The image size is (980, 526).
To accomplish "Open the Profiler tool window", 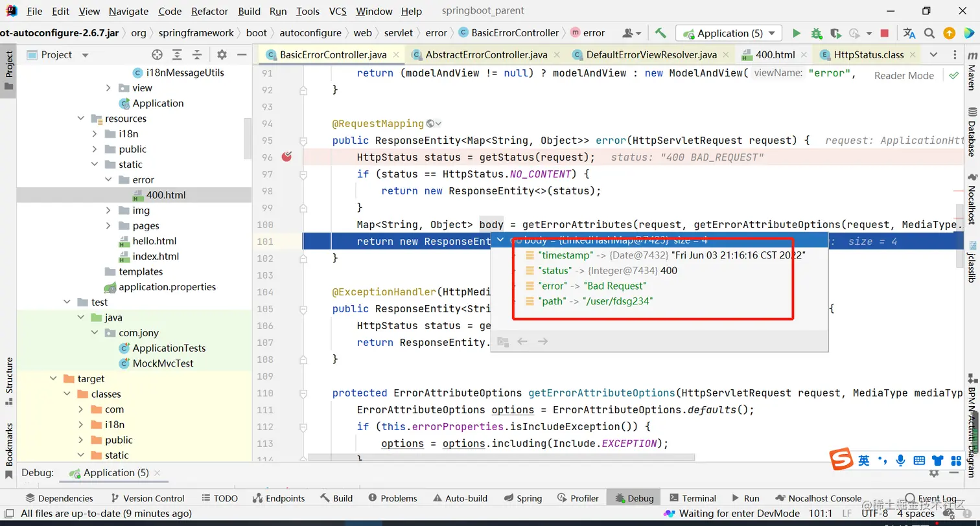I will point(578,498).
